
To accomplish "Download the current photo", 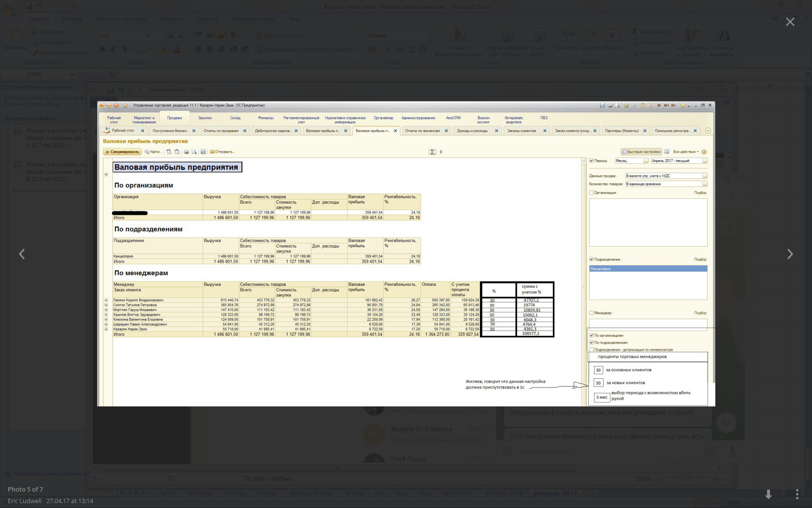I will coord(768,494).
